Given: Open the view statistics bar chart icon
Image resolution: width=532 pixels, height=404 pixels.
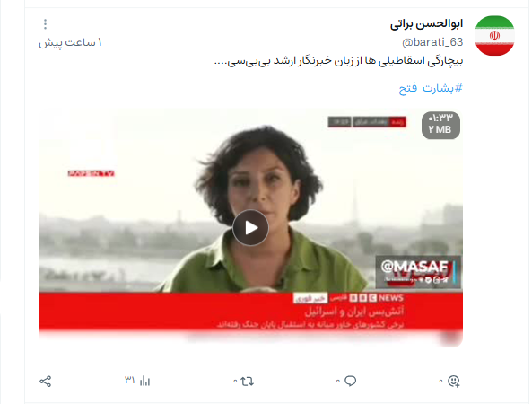Looking at the screenshot, I should [x=144, y=381].
